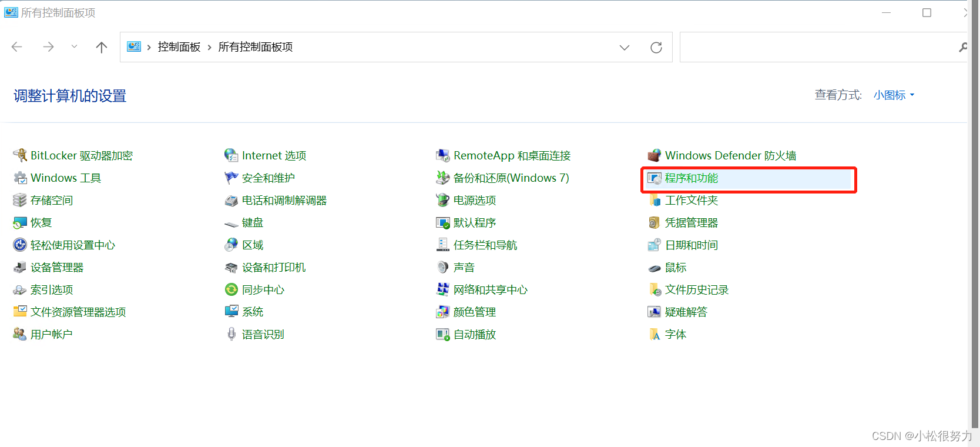This screenshot has height=447, width=980.
Task: Click the 日期和时间 calendar icon
Action: click(x=655, y=245)
